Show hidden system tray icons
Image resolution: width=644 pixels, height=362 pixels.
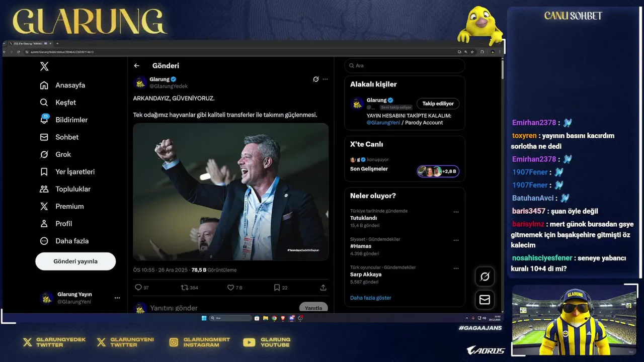click(x=466, y=318)
